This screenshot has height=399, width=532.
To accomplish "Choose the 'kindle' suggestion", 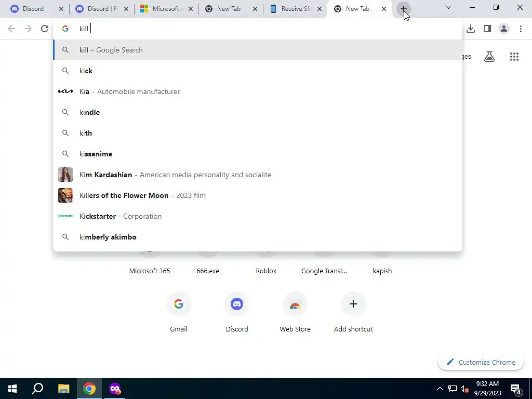I will click(x=258, y=112).
